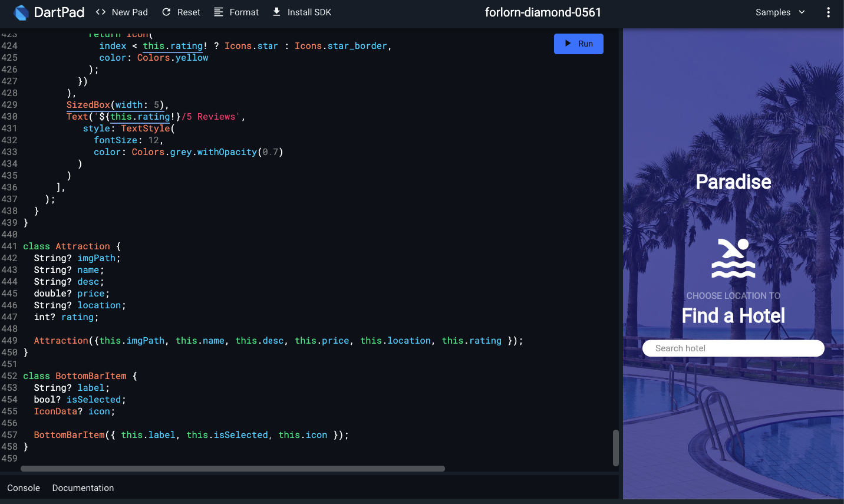The width and height of the screenshot is (844, 504).
Task: Click 'TextStyle(' on line 431
Action: [148, 129]
